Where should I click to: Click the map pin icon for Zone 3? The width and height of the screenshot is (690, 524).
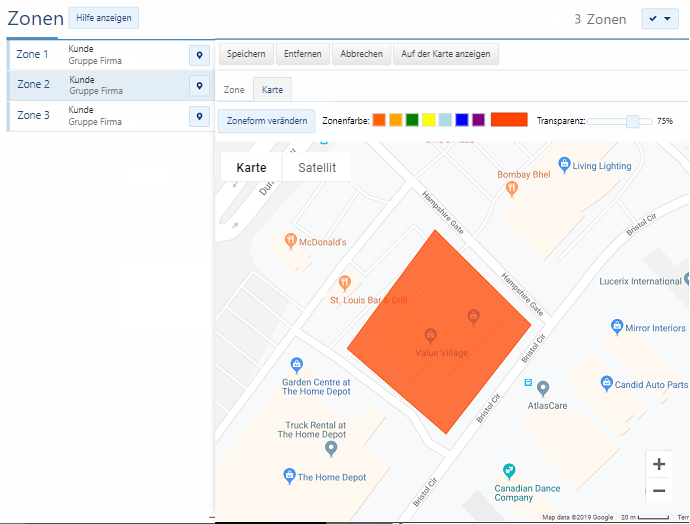pos(199,117)
